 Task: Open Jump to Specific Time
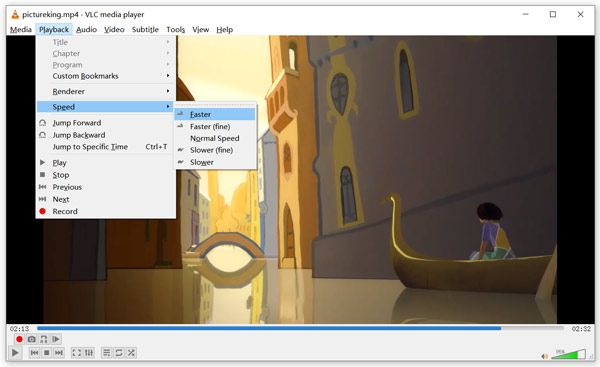point(106,147)
